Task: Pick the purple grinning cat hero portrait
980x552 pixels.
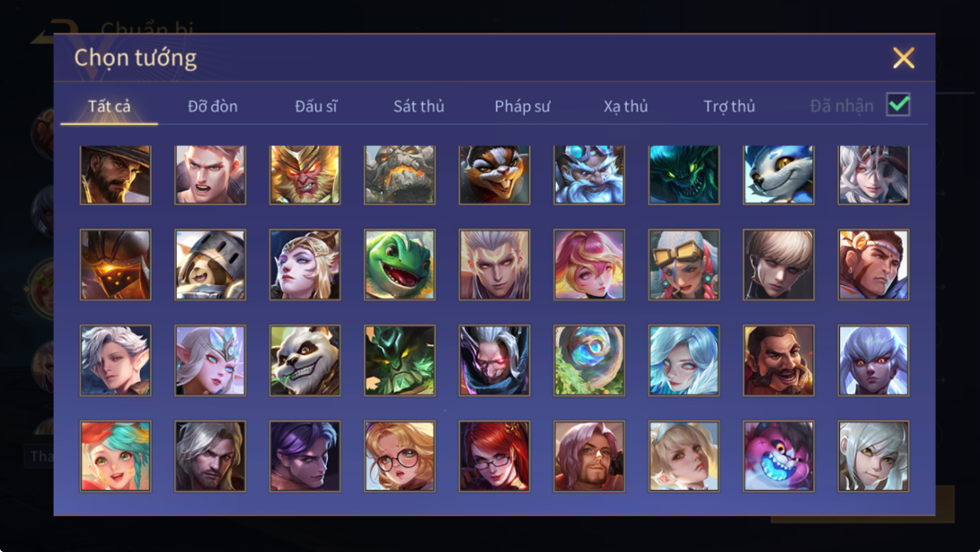Action: tap(778, 456)
